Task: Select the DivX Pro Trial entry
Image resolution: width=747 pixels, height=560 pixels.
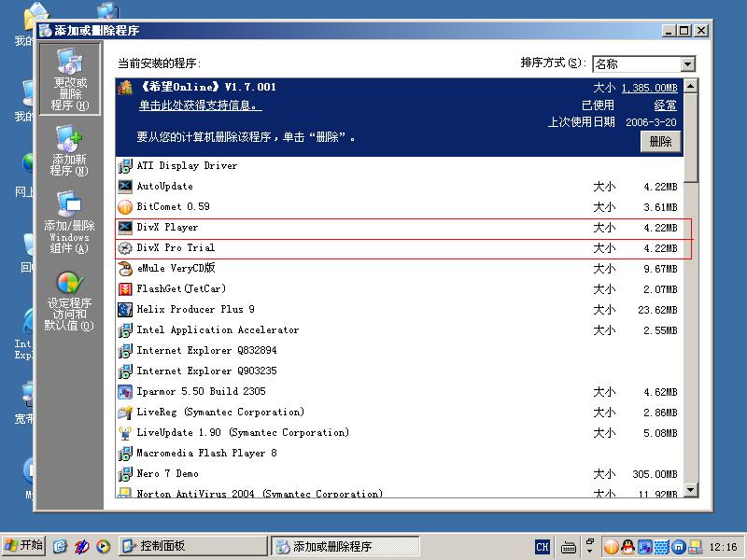Action: point(400,248)
